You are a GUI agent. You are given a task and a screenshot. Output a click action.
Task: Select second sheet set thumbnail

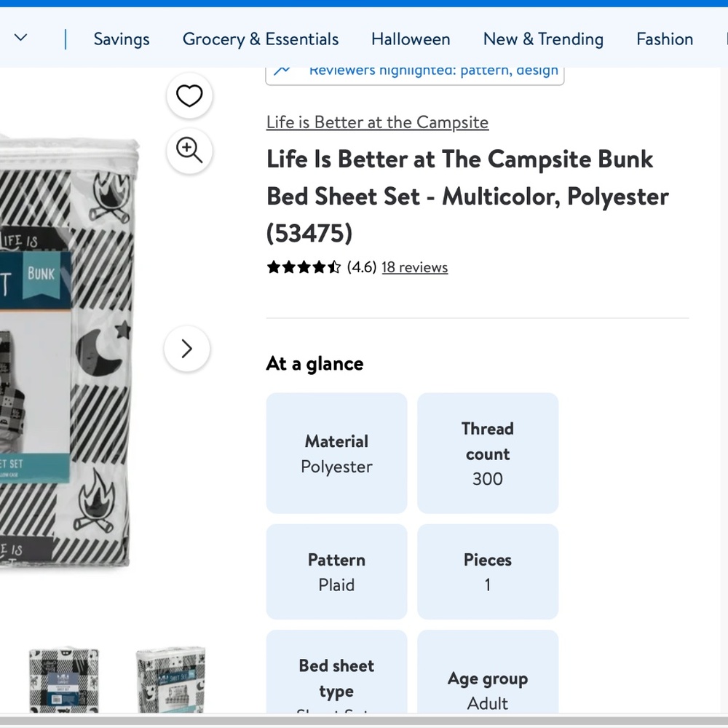[x=171, y=680]
